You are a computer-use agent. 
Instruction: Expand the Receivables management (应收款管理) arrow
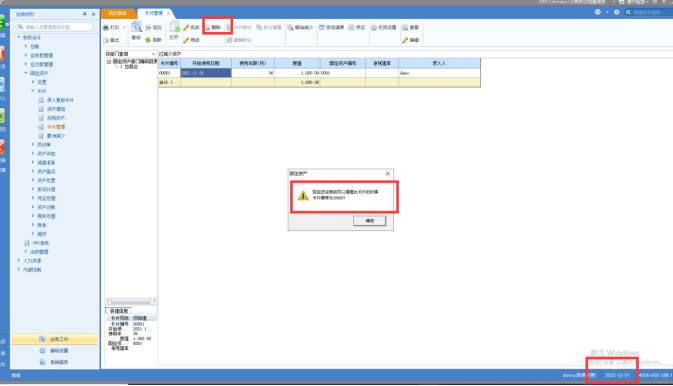point(26,55)
